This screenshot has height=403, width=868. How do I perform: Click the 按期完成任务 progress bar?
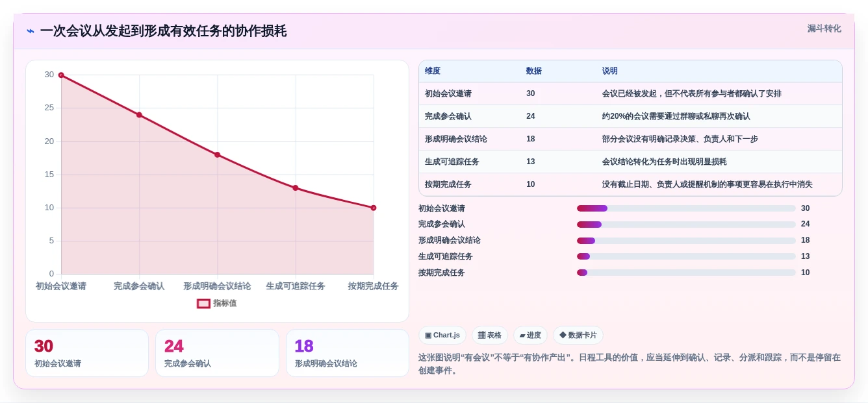pyautogui.click(x=686, y=273)
